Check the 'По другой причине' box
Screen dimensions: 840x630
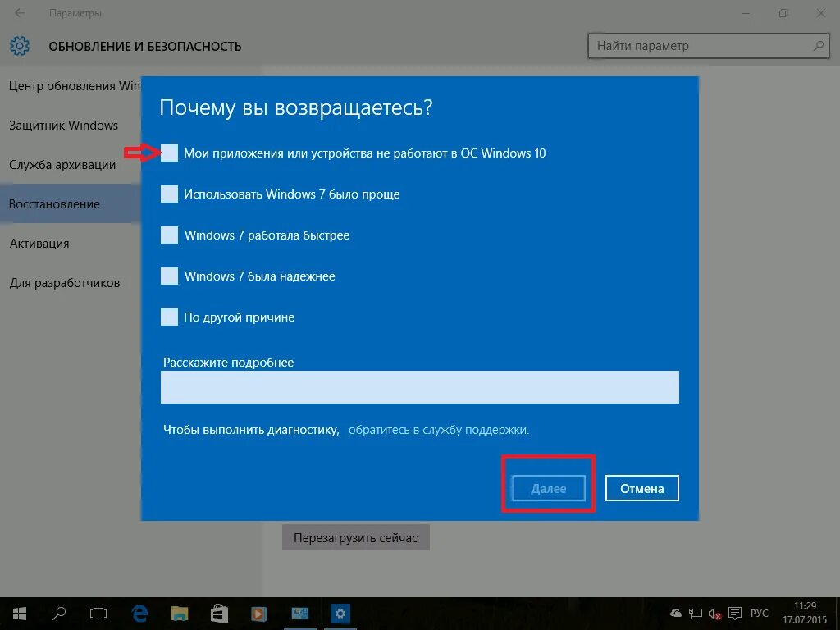[x=169, y=317]
